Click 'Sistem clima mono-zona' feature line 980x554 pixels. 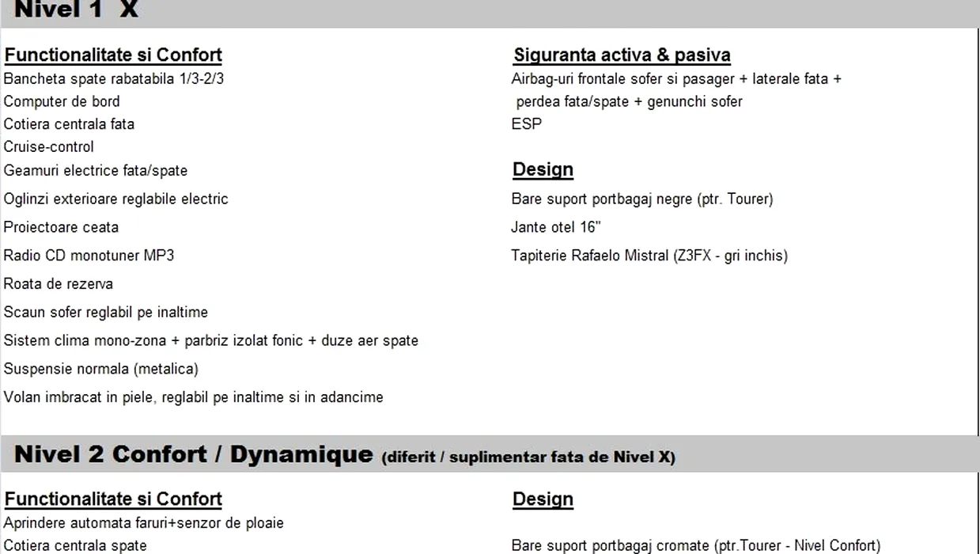[211, 341]
